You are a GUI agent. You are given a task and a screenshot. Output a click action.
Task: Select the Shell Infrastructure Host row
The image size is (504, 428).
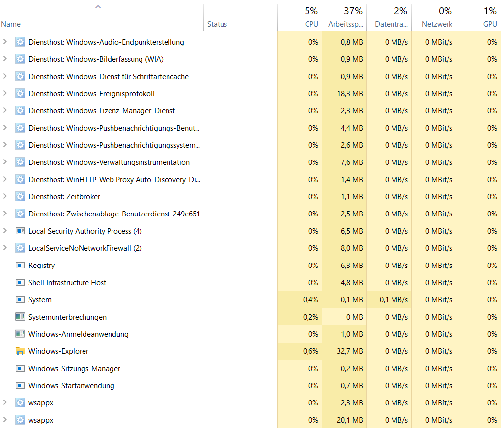click(x=251, y=283)
